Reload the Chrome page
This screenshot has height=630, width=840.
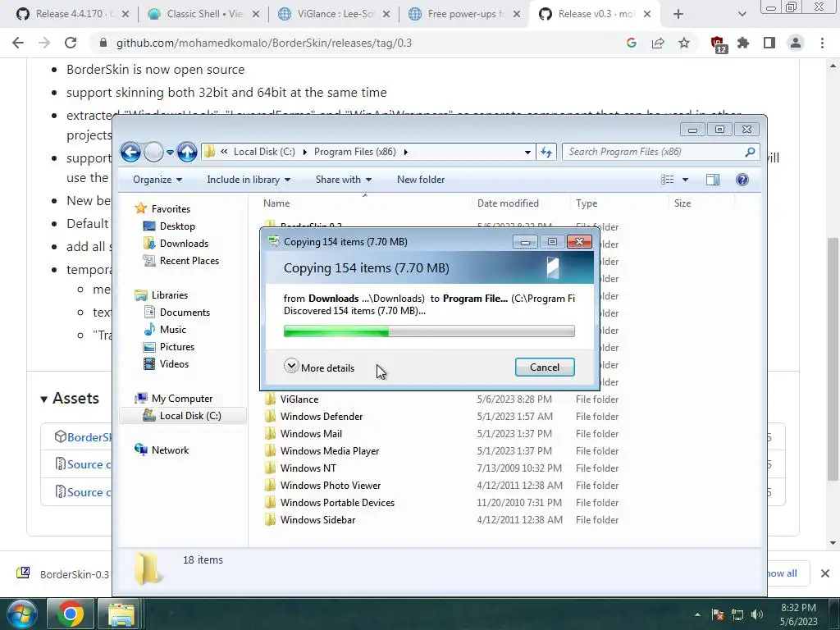point(71,43)
